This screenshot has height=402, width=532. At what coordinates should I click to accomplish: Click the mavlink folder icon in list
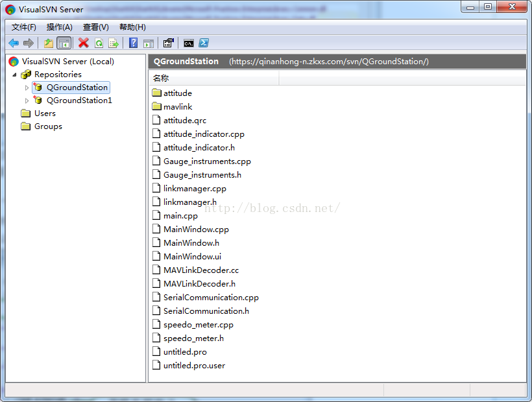click(x=157, y=106)
